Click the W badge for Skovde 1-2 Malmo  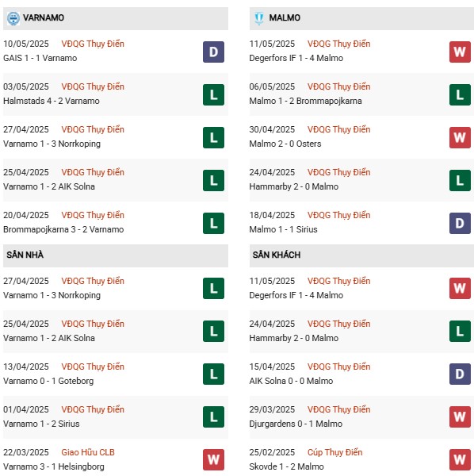point(460,459)
